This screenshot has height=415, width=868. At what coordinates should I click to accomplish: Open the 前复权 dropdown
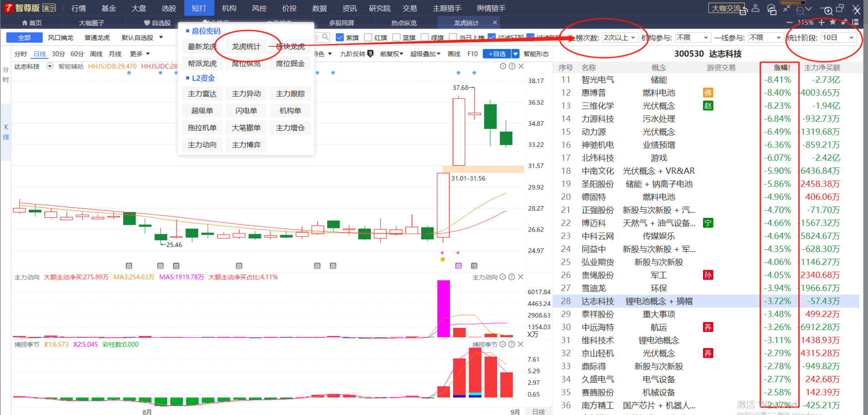(x=391, y=54)
